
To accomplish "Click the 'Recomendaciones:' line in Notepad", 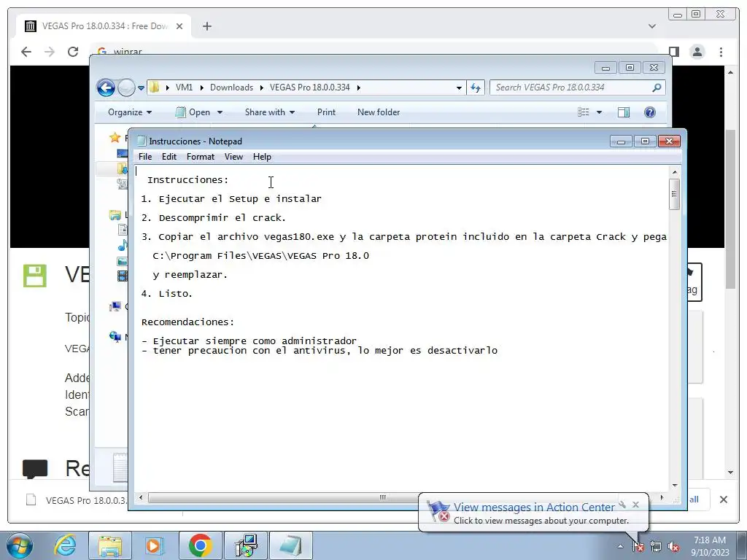I will (x=187, y=322).
